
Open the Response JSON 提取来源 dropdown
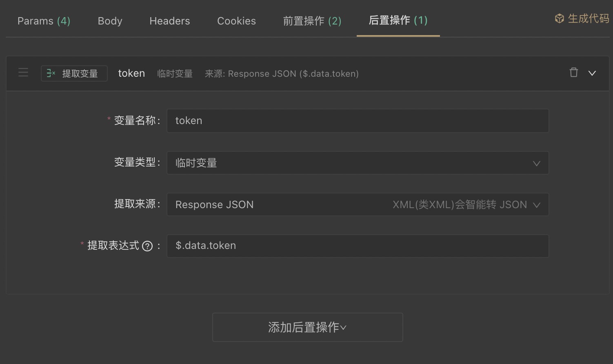click(x=536, y=205)
